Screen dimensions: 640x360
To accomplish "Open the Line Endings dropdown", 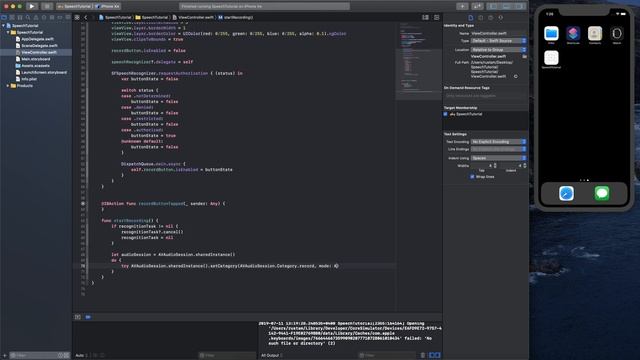I will point(498,149).
